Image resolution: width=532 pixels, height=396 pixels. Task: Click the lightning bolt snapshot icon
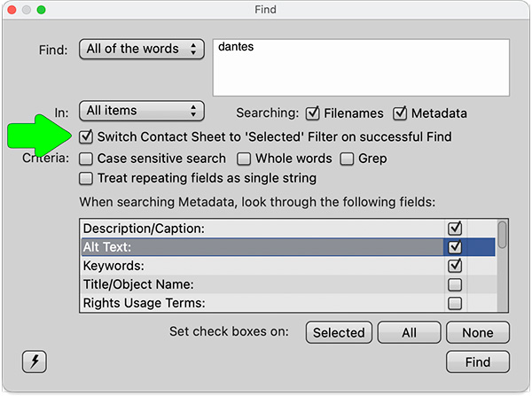coord(35,361)
